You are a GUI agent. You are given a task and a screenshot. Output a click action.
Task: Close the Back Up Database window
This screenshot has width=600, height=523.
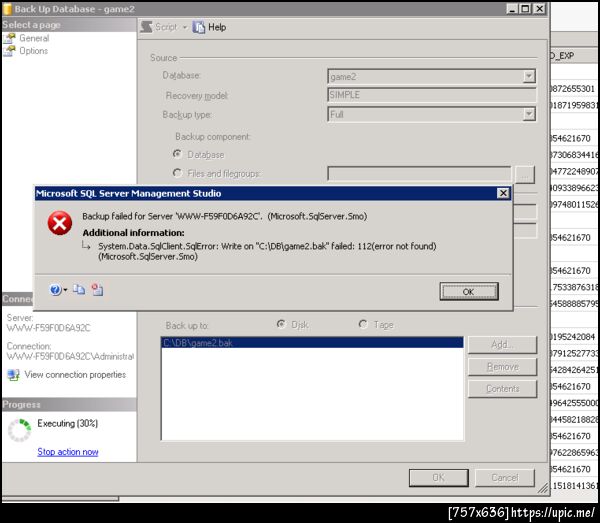point(539,8)
